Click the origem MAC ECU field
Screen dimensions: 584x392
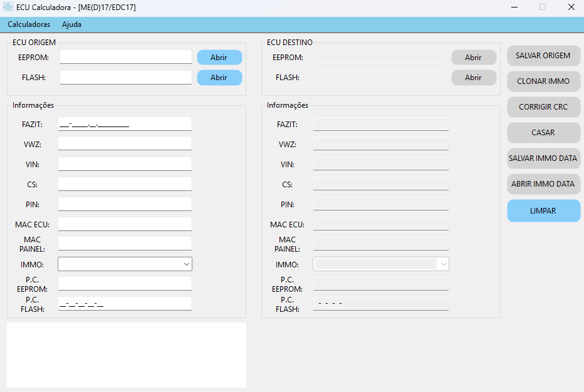pyautogui.click(x=125, y=224)
